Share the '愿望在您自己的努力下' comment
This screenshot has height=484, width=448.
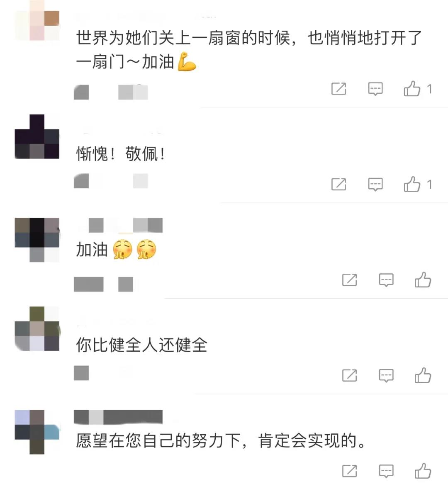(350, 471)
